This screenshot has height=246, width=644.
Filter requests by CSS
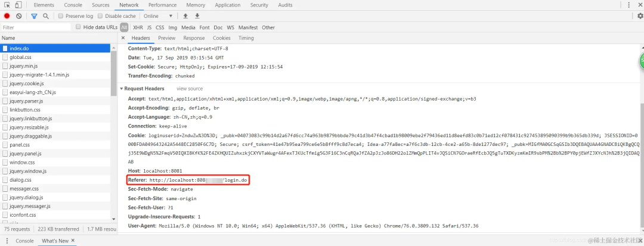click(x=160, y=27)
